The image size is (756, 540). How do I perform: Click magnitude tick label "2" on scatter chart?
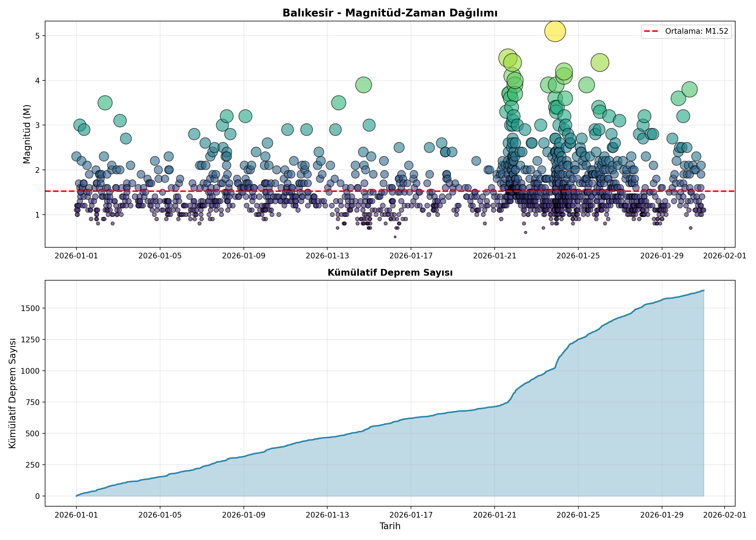(37, 170)
